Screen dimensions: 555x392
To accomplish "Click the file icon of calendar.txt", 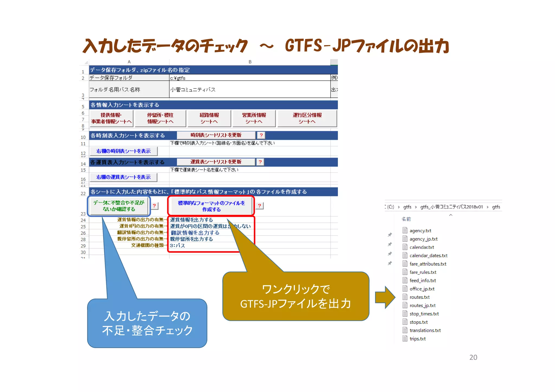I will pyautogui.click(x=405, y=247).
